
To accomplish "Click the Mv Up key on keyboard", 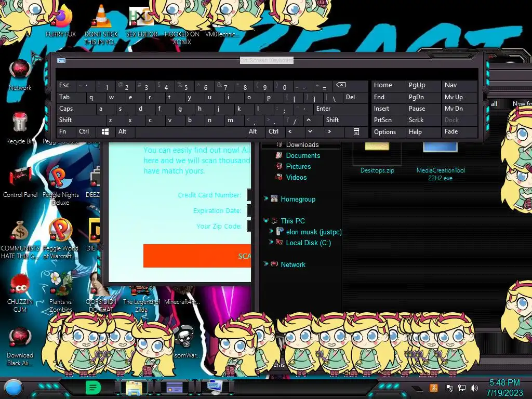I will 459,97.
